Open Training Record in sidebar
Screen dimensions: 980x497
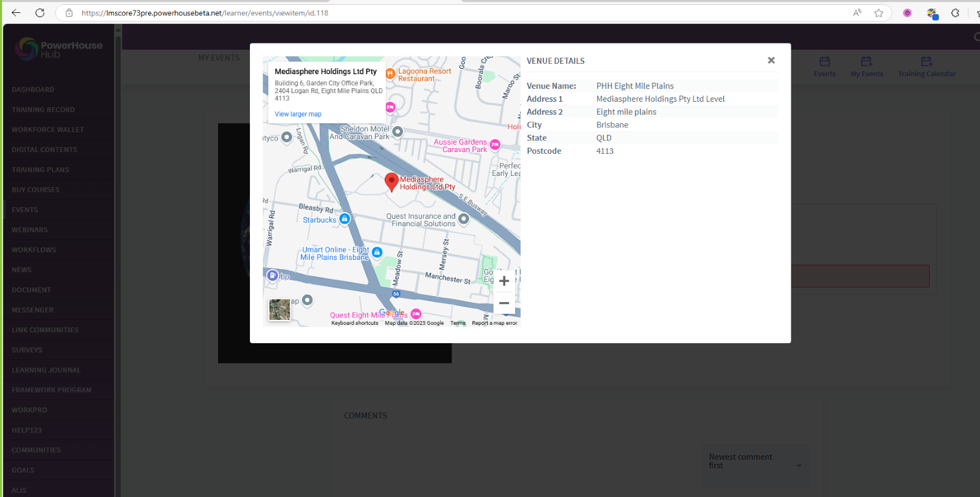[43, 110]
